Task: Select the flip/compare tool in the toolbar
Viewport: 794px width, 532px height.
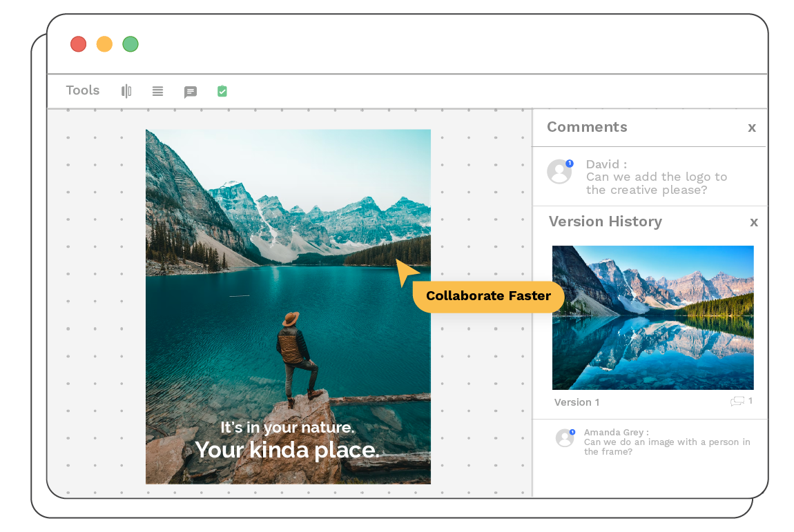Action: click(x=126, y=90)
